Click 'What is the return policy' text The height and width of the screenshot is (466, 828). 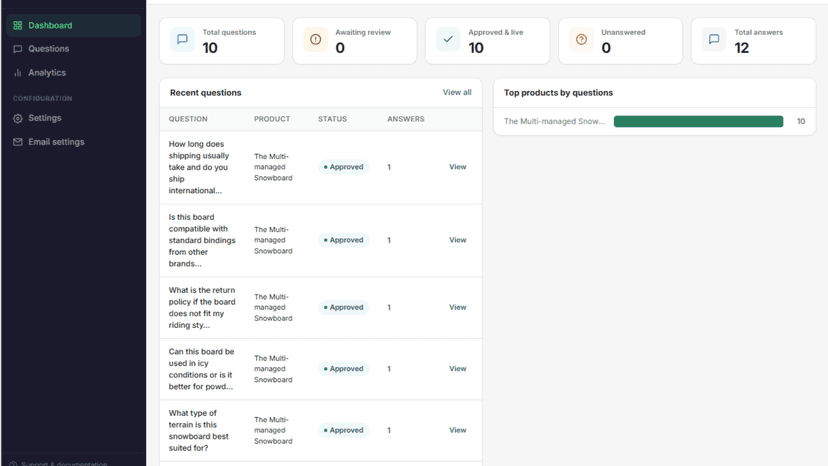coord(202,307)
